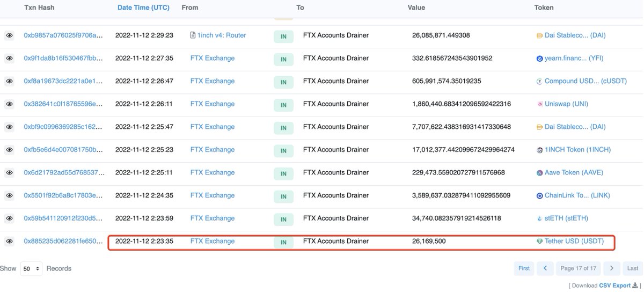Click the contract document icon beside 1inch v4: Router
The image size is (644, 292).
[193, 35]
